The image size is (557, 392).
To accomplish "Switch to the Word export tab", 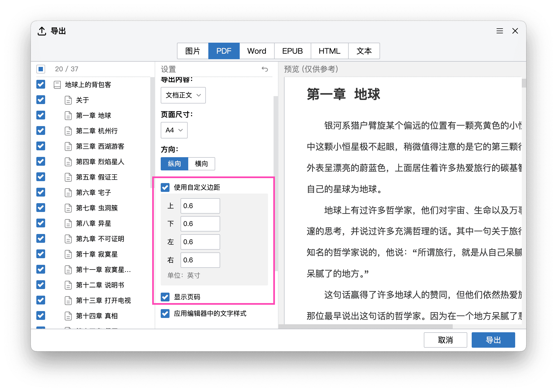I will (x=257, y=51).
